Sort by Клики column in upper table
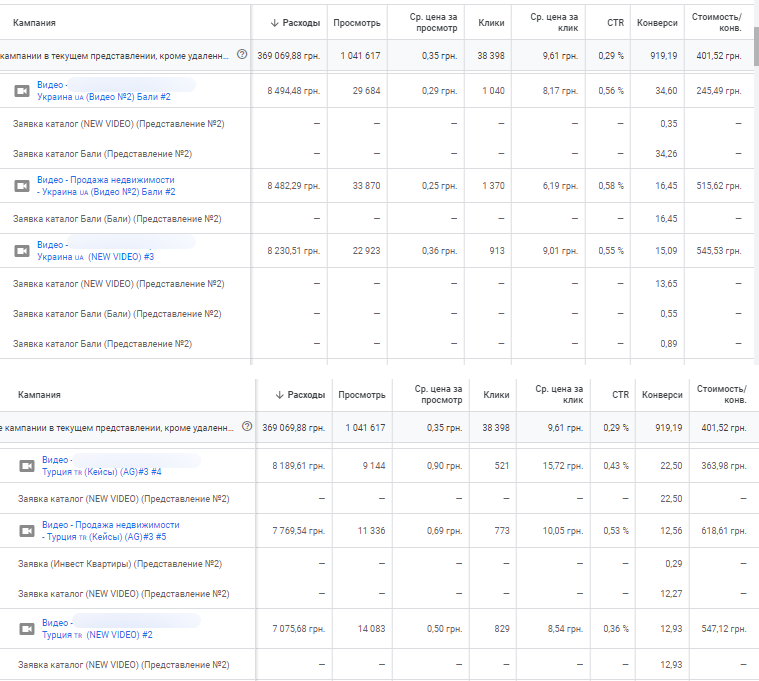The height and width of the screenshot is (681, 759). tap(491, 23)
